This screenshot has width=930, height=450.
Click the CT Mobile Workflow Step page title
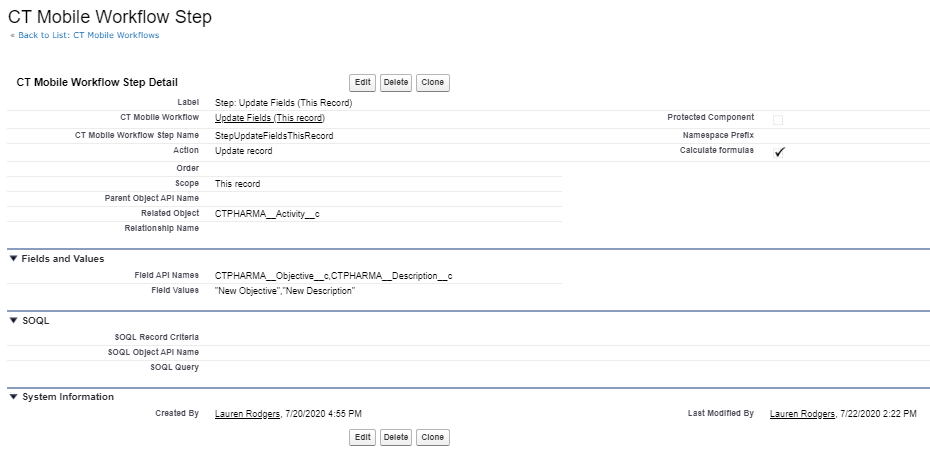tap(110, 16)
